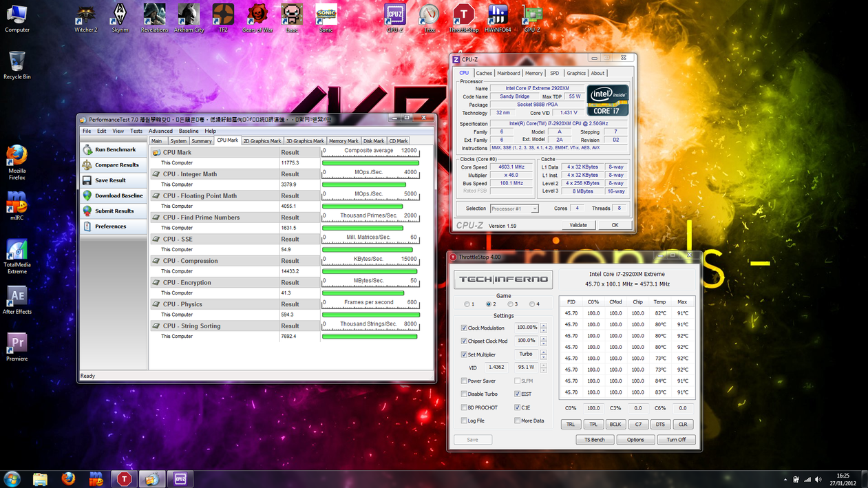Open Gears of War desktop icon
This screenshot has height=488, width=868.
point(257,18)
